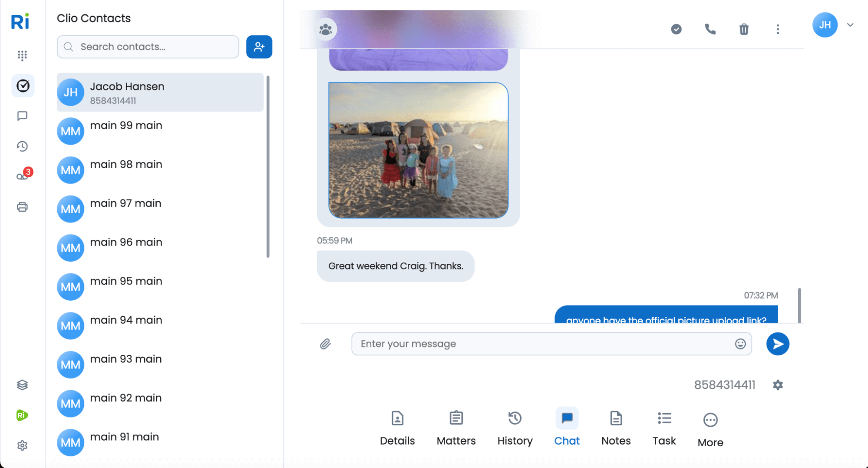The height and width of the screenshot is (468, 868).
Task: Open the beach photo thumbnail
Action: click(x=418, y=150)
